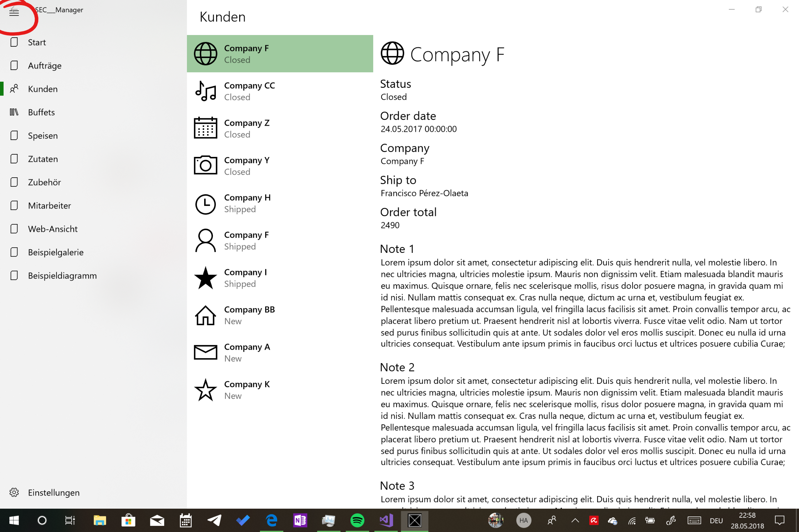Screen dimensions: 799x532
Task: Open Web-Ansicht navigation item
Action: tap(53, 229)
